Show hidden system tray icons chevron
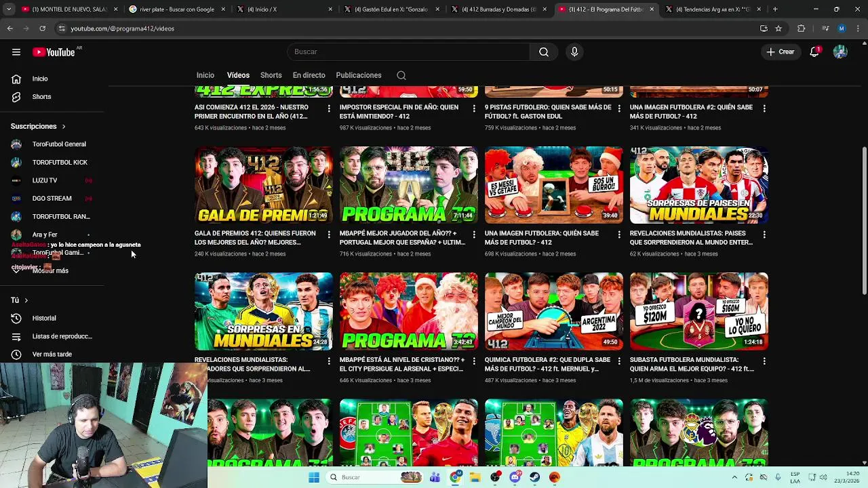868x488 pixels. coord(734,477)
